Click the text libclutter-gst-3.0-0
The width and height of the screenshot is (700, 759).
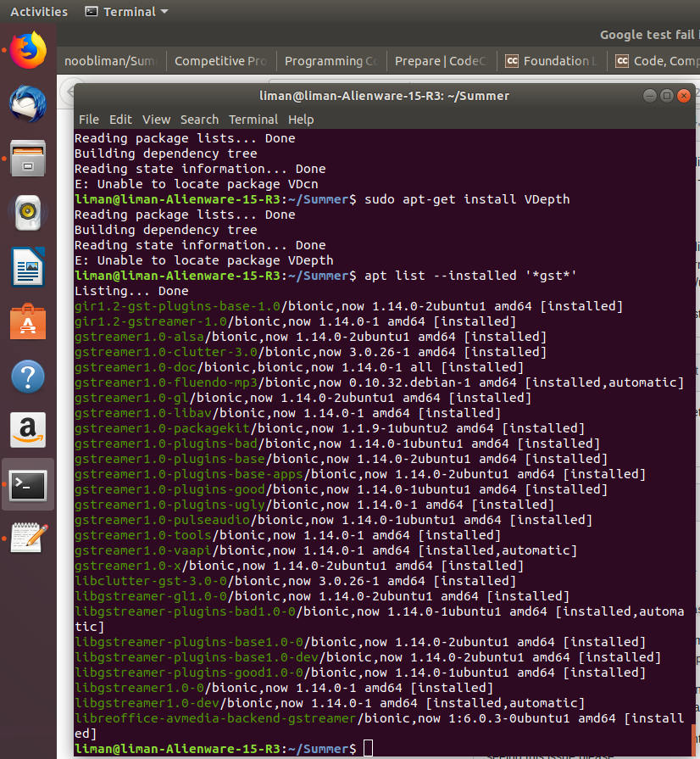point(151,581)
